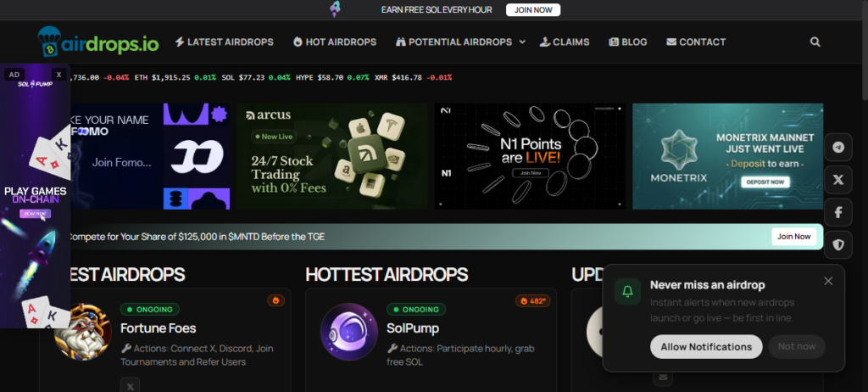This screenshot has width=868, height=392.
Task: Open the arcus stock trading banner
Action: [332, 156]
